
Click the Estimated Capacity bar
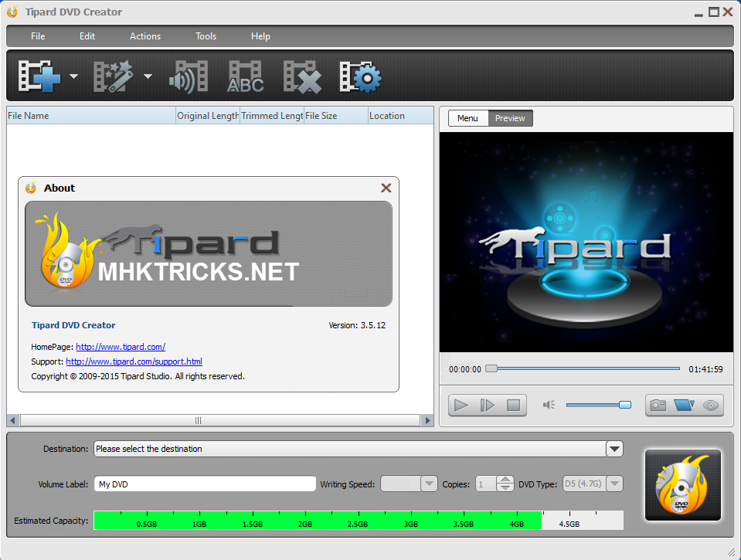tap(359, 520)
